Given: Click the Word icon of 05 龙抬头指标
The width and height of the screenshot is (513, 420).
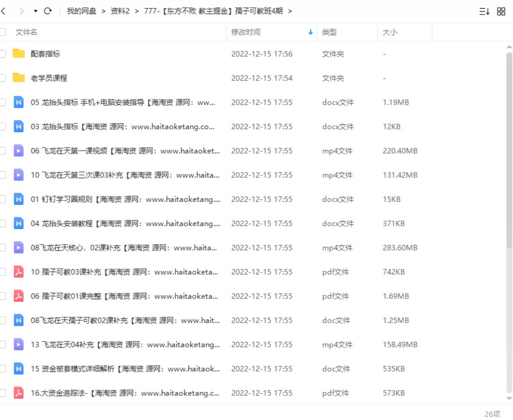Looking at the screenshot, I should 18,102.
